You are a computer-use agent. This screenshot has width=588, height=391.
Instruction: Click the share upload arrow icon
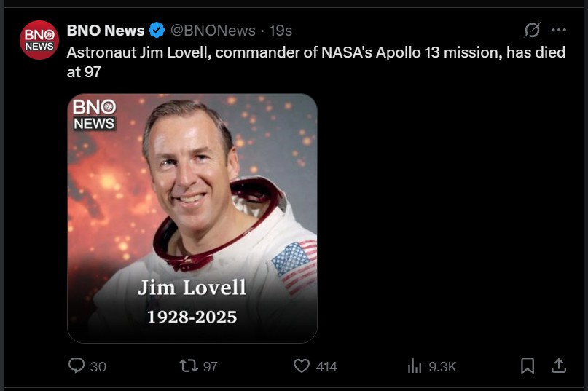pos(558,366)
